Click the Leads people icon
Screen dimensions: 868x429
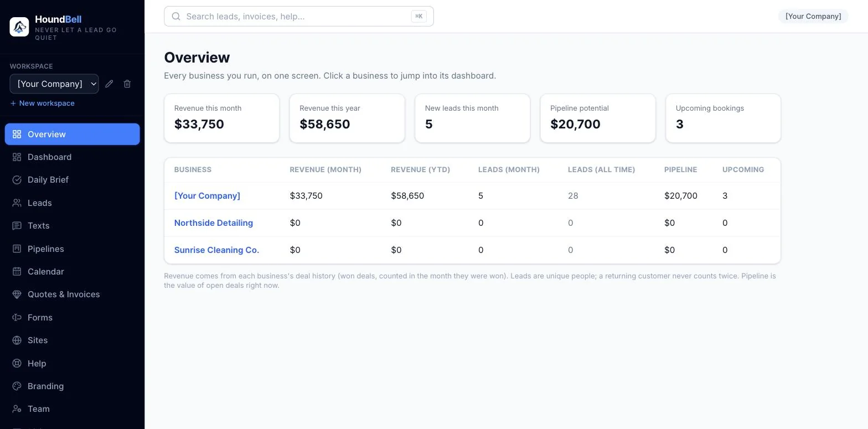coord(17,203)
